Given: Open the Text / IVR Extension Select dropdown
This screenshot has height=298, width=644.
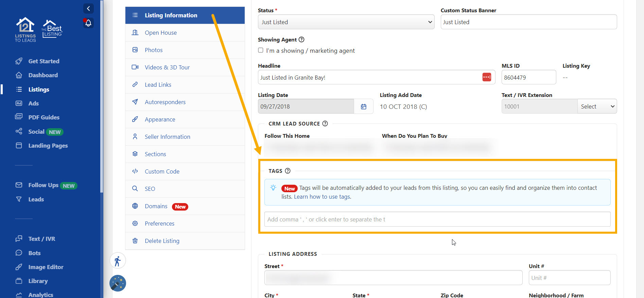Looking at the screenshot, I should (x=597, y=106).
